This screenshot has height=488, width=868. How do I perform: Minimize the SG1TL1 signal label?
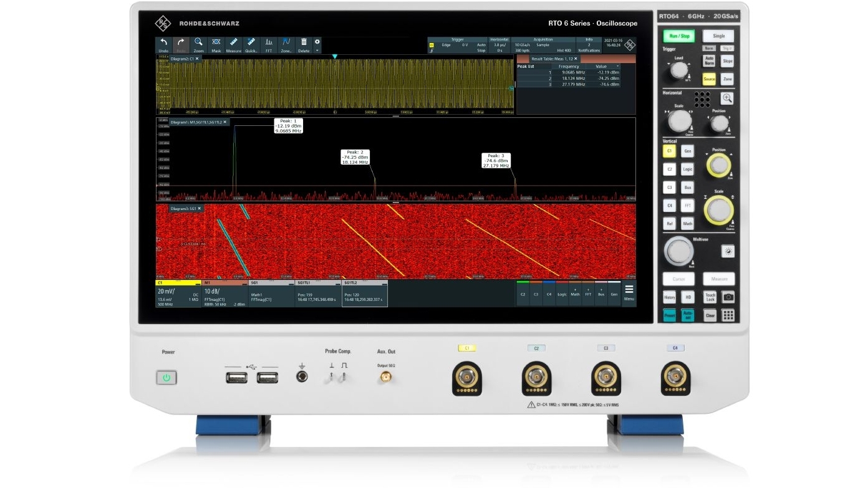click(x=337, y=283)
